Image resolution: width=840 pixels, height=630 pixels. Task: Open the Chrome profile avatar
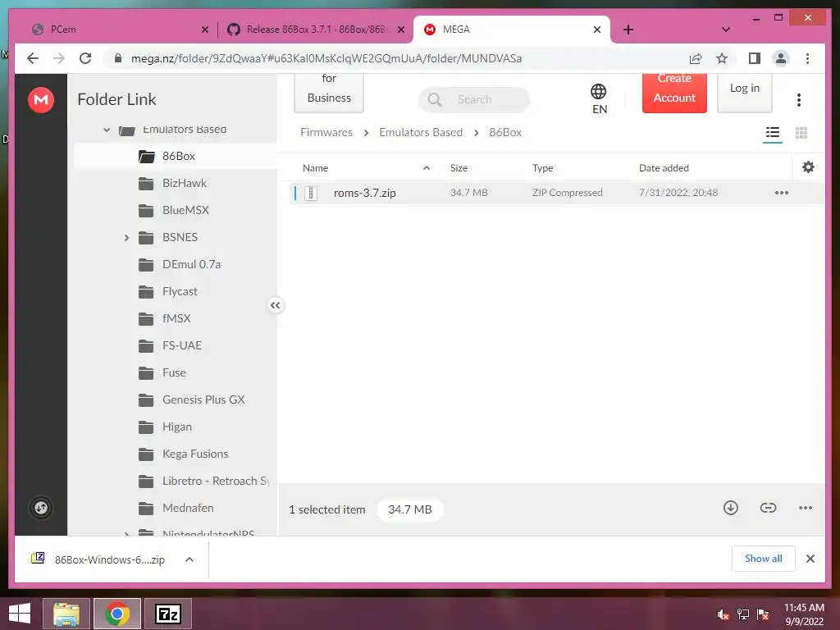coord(781,58)
